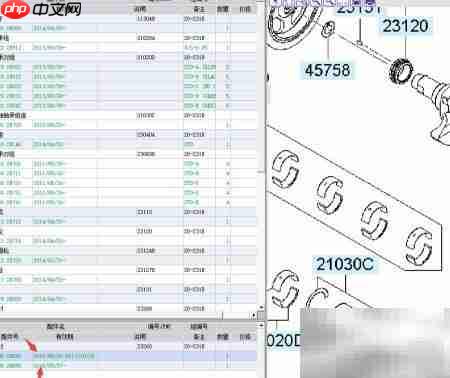Select the 23110 code cell in parts table
Viewport: 450px width, 378px height.
(x=144, y=212)
